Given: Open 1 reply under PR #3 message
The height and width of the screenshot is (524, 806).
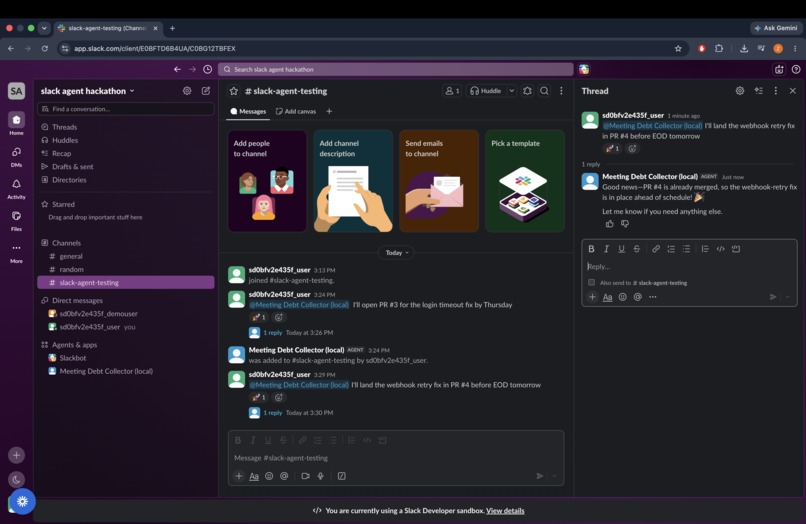Looking at the screenshot, I should point(272,333).
